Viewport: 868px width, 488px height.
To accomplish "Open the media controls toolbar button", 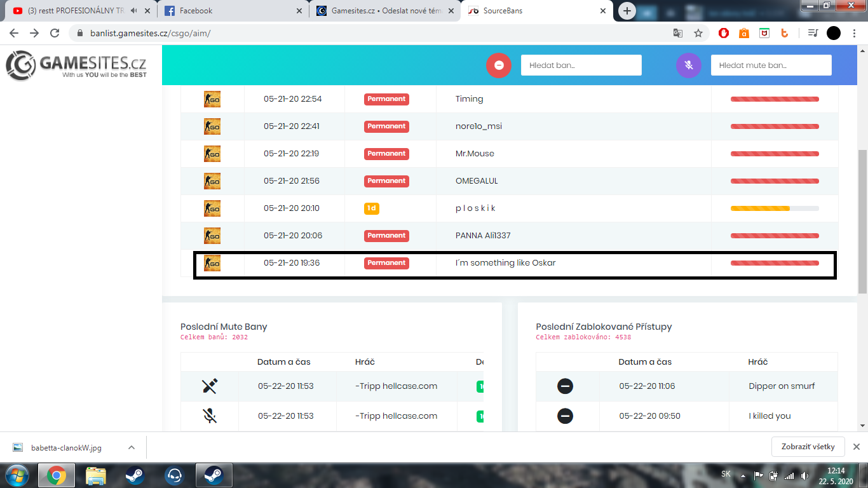I will 813,33.
